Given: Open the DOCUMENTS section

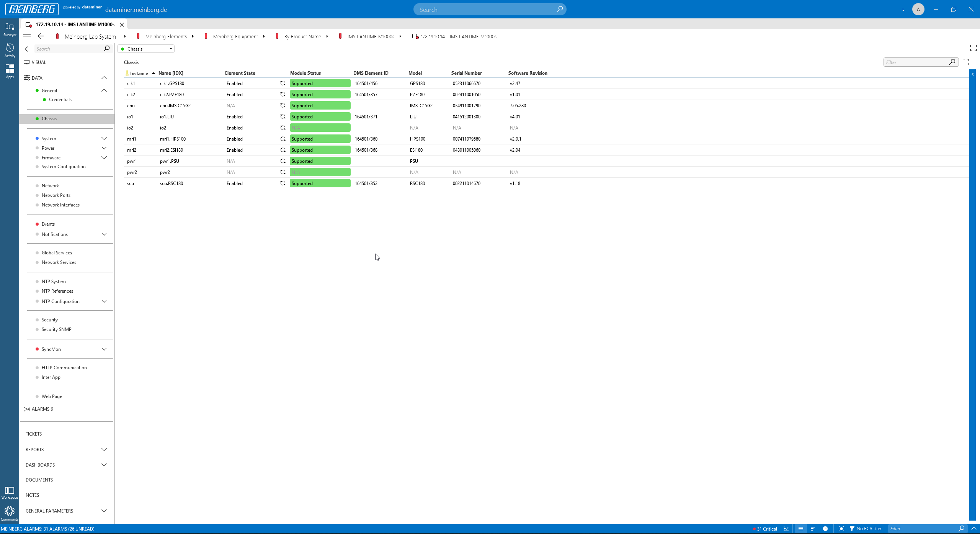Looking at the screenshot, I should [x=39, y=480].
